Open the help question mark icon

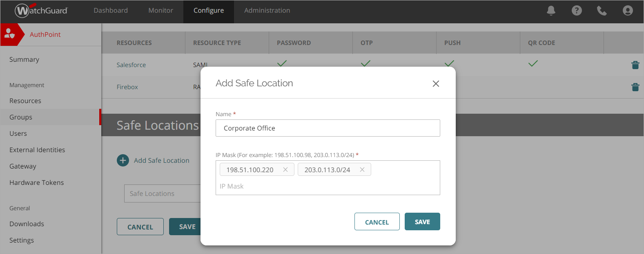577,11
